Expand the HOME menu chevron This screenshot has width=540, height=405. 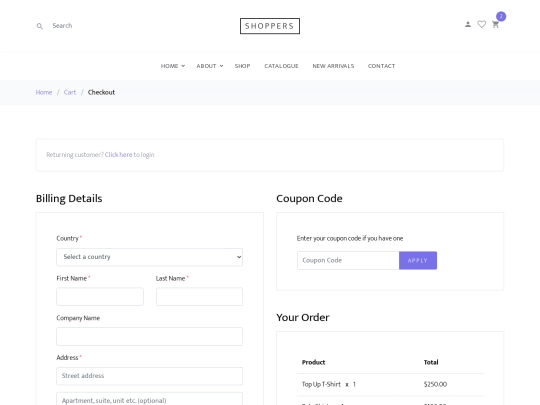pyautogui.click(x=183, y=66)
